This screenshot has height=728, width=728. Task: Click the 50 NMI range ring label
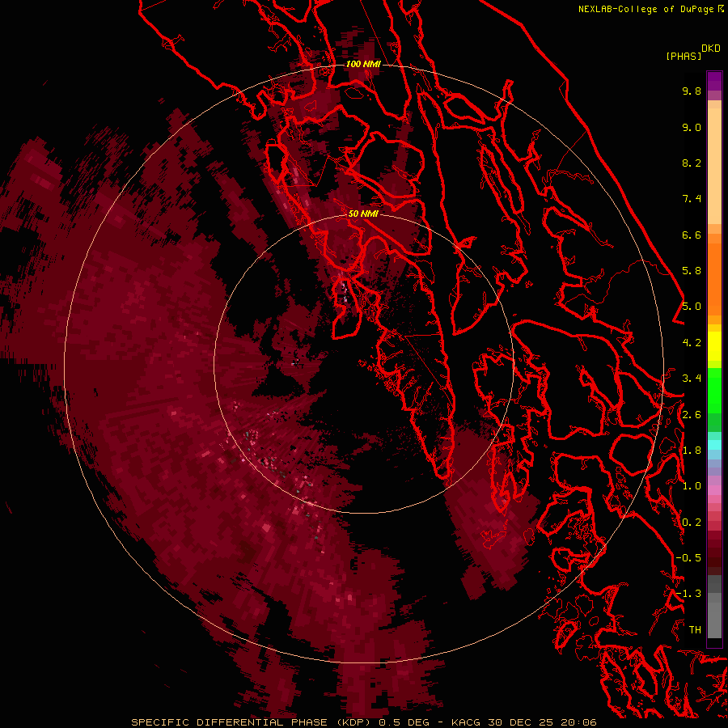363,214
